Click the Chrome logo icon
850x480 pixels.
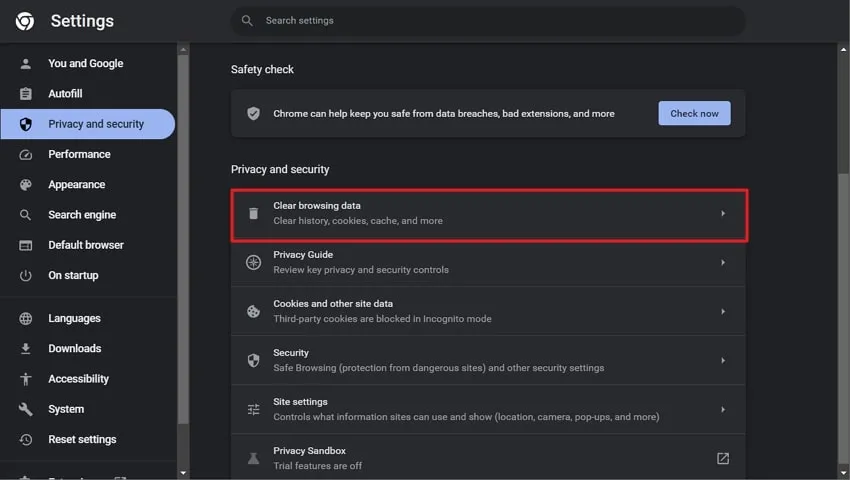25,21
